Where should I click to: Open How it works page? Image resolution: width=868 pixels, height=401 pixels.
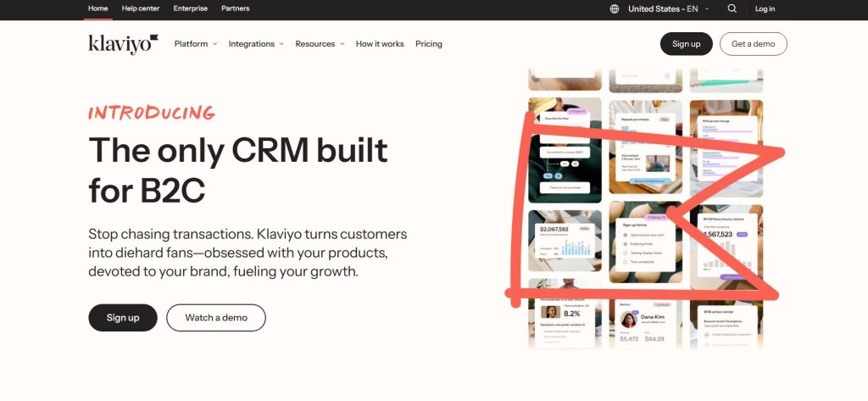point(380,44)
